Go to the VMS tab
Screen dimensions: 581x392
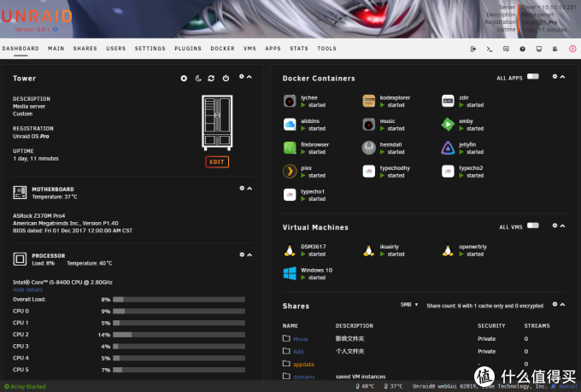[249, 49]
